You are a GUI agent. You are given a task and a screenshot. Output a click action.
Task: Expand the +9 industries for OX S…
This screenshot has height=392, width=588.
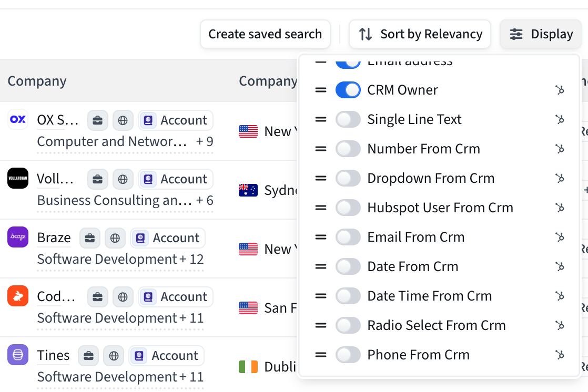click(205, 142)
